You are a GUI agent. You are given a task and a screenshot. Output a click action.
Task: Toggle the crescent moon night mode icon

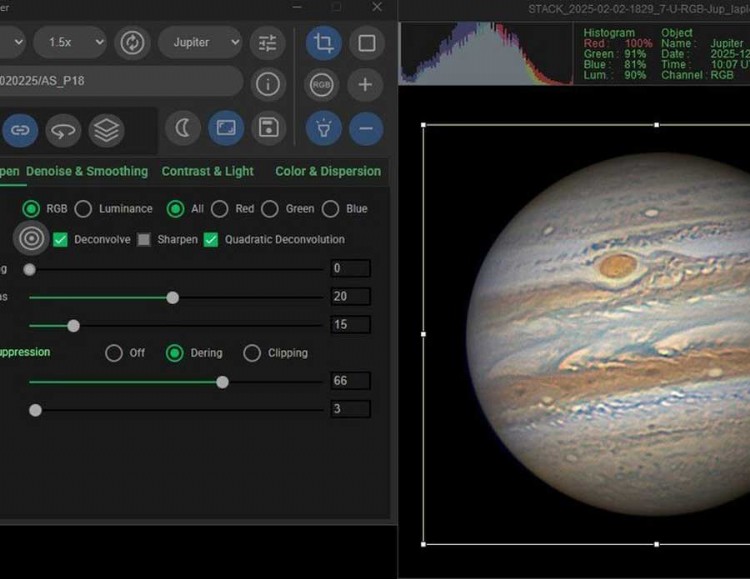[x=182, y=128]
